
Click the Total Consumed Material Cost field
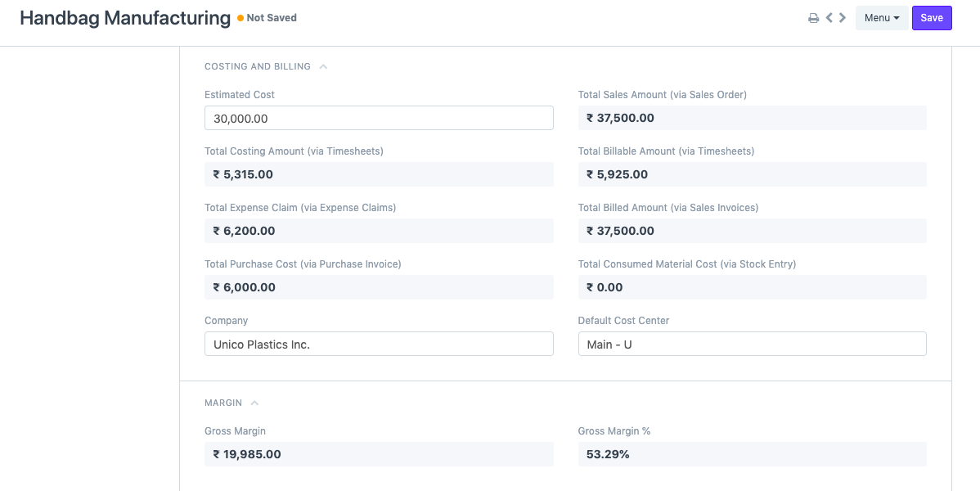[x=752, y=287]
